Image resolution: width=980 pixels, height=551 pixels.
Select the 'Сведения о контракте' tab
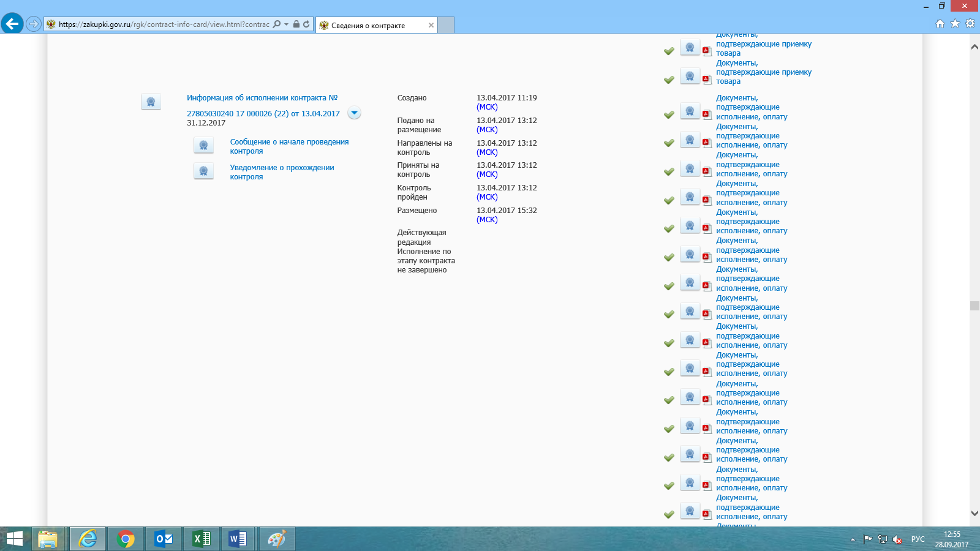(368, 26)
